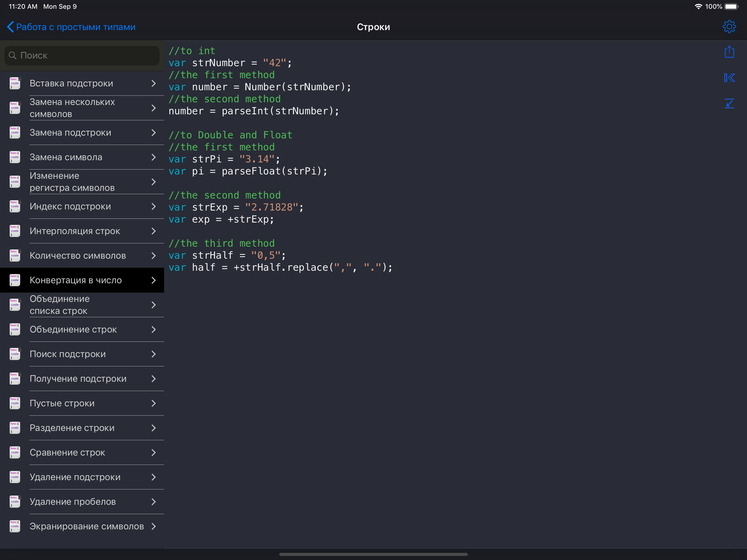Click the magnifier icon in search bar
Viewport: 747px width, 560px height.
[13, 56]
